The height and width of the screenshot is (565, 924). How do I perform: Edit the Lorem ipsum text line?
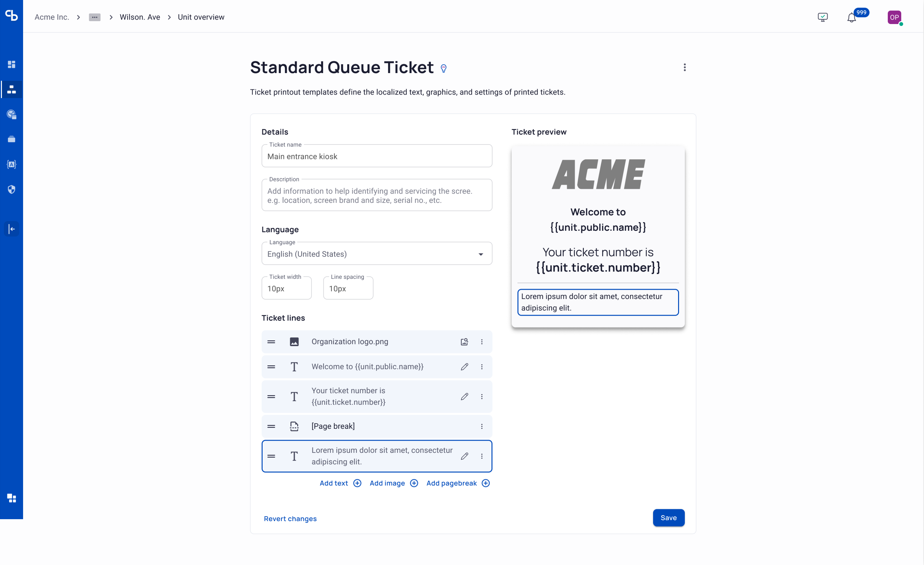click(464, 456)
